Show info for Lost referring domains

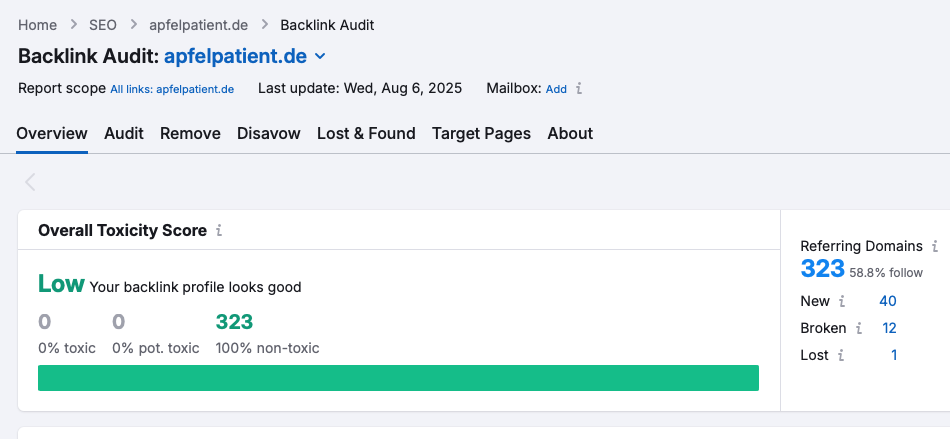click(841, 355)
